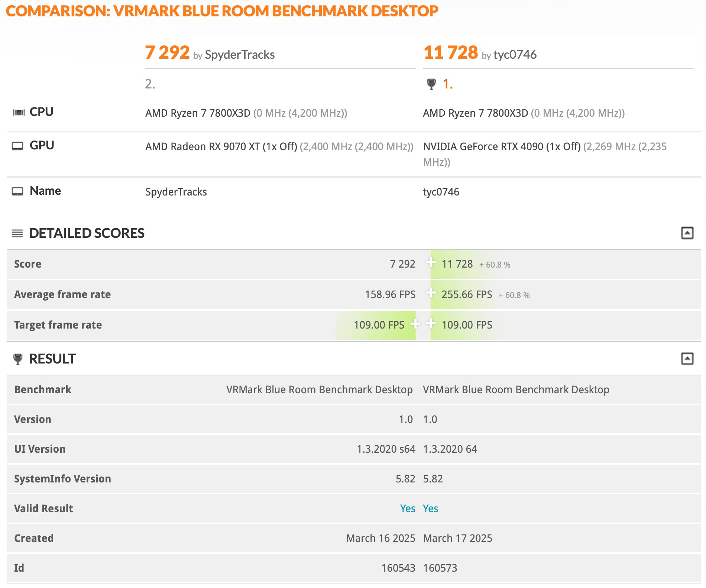706x588 pixels.
Task: Click the Target frame rate label
Action: (58, 325)
